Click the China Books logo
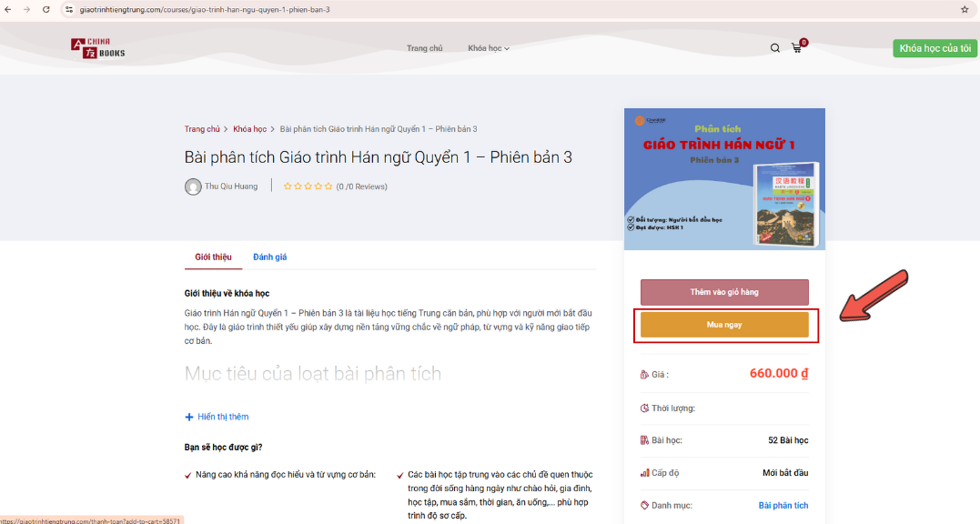 point(96,47)
